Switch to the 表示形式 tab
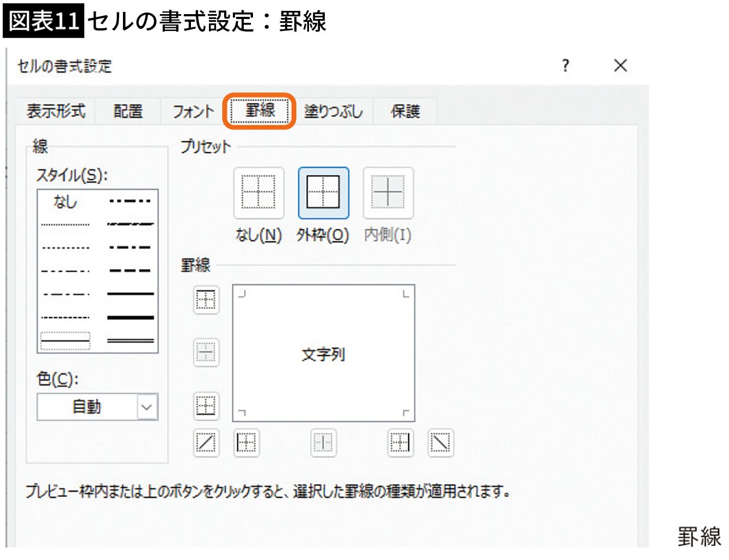Viewport: 729px width, 560px height. click(x=55, y=111)
